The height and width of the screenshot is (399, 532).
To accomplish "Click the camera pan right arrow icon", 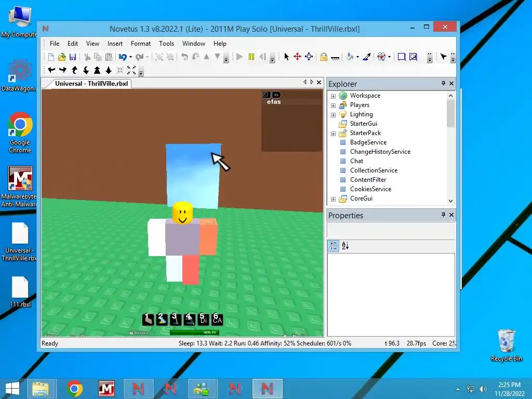I will tap(63, 70).
